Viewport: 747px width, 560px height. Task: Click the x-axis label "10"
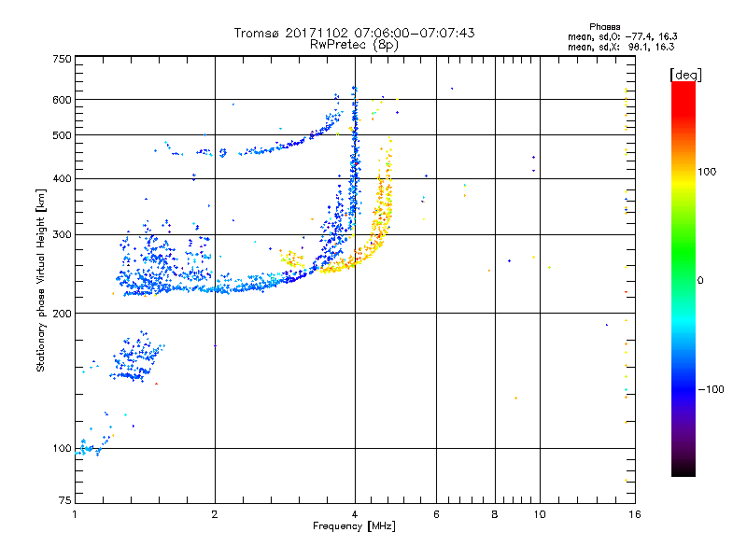tap(540, 514)
